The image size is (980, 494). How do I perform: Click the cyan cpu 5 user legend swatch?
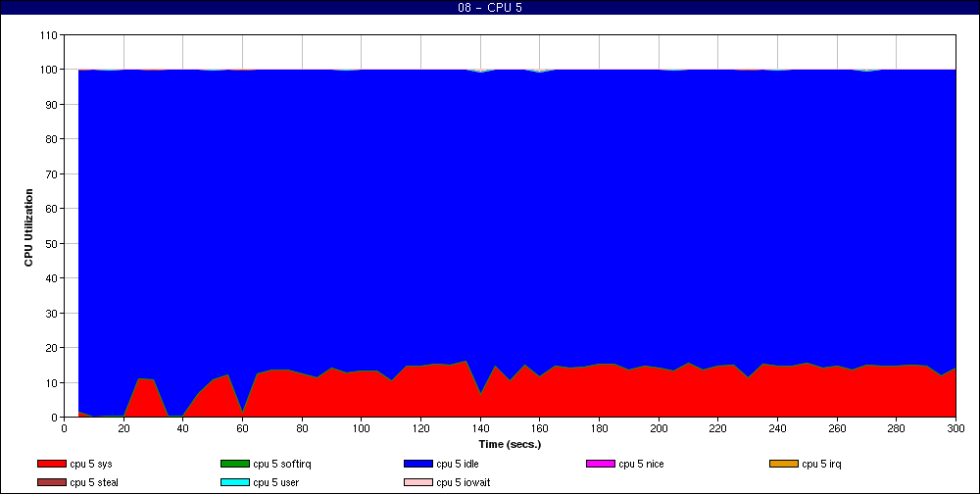tap(234, 483)
